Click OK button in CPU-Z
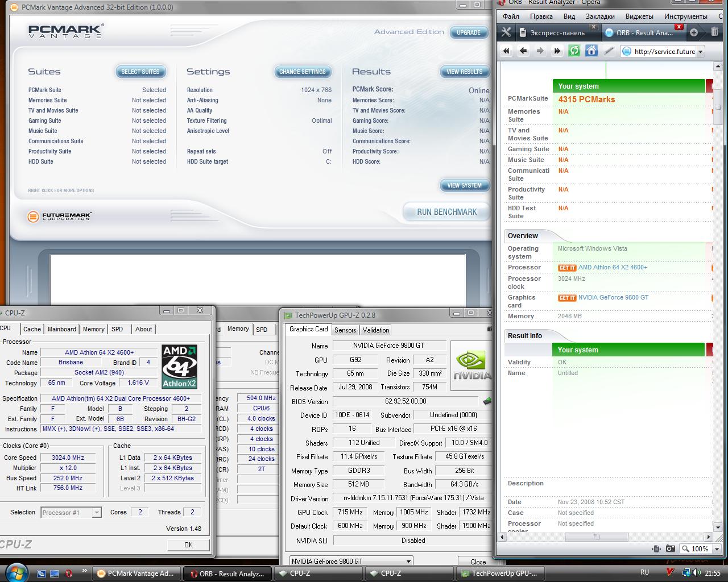The image size is (728, 582). [x=188, y=544]
